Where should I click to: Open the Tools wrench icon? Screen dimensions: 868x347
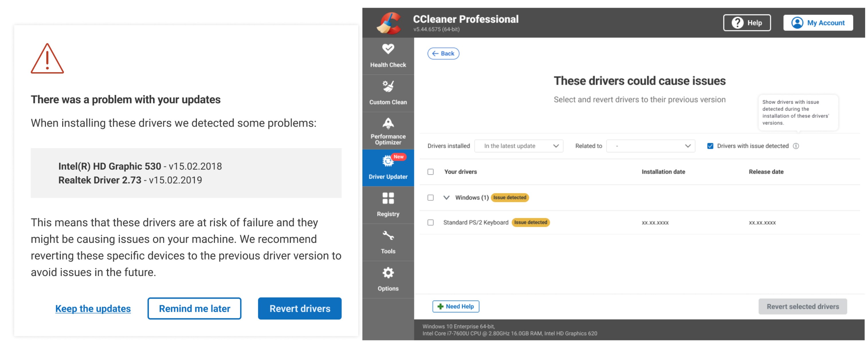(388, 236)
